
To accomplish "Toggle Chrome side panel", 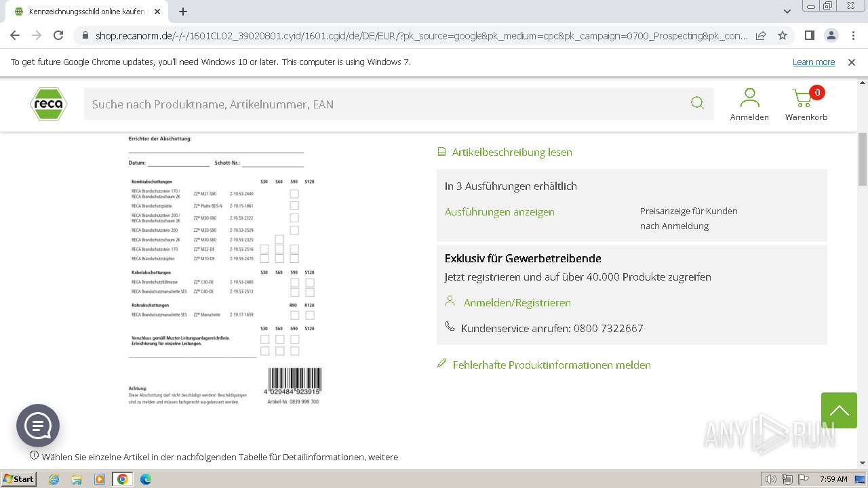I will [809, 35].
